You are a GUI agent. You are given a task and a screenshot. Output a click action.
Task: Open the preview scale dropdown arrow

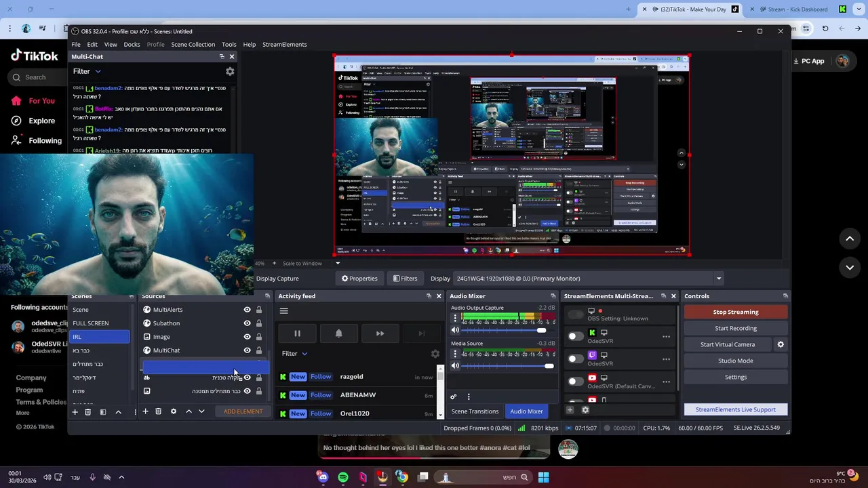coord(337,263)
